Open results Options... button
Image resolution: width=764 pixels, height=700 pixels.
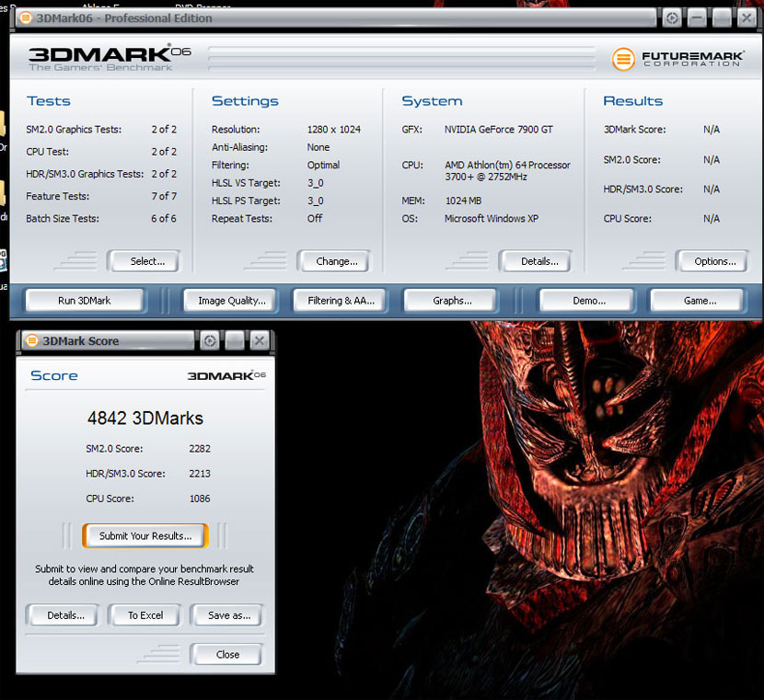point(712,261)
